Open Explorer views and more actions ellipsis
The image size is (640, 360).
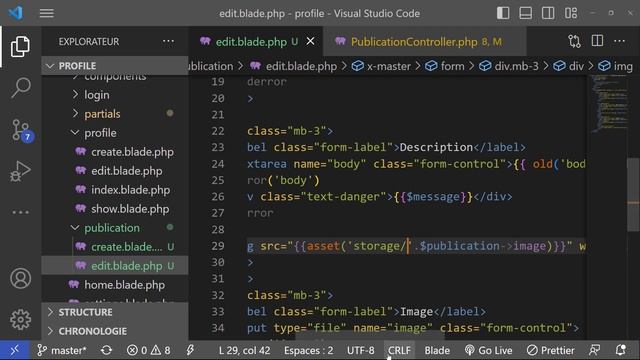pos(168,41)
